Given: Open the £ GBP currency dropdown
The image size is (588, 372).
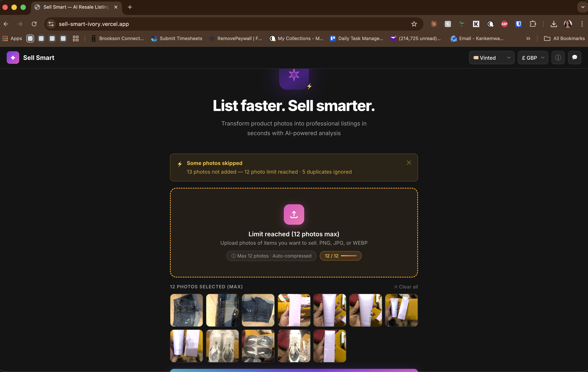Looking at the screenshot, I should [x=533, y=58].
